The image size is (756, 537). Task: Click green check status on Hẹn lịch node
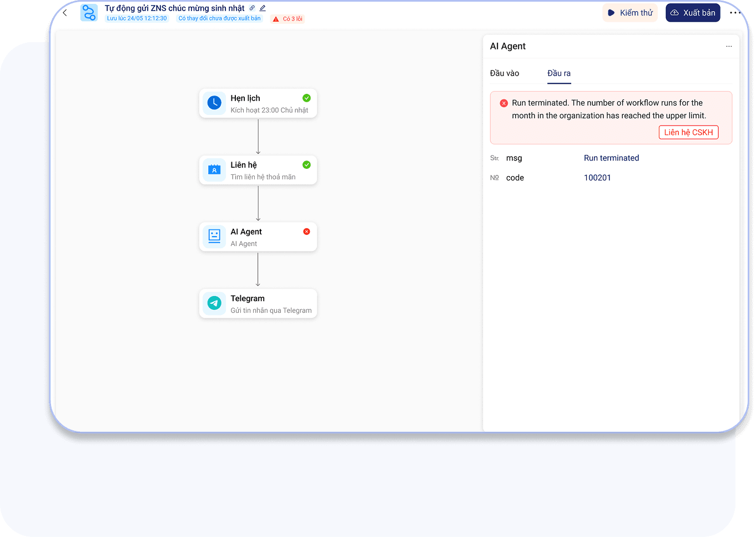pos(306,98)
